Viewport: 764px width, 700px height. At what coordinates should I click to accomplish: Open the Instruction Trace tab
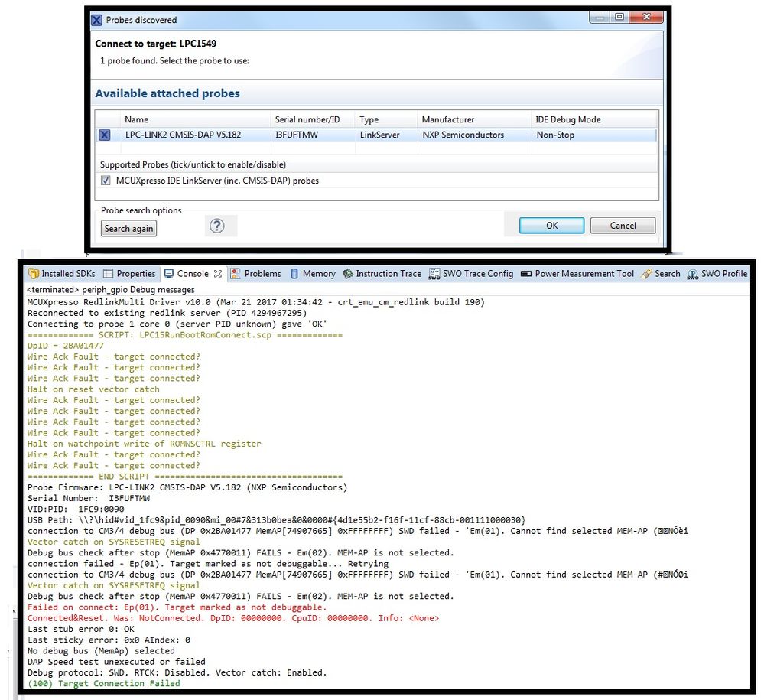[x=382, y=273]
